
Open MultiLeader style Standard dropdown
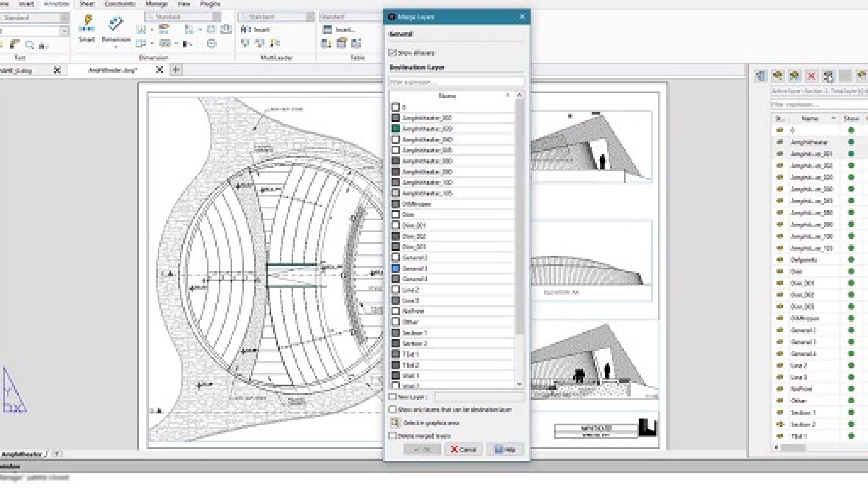pyautogui.click(x=310, y=17)
